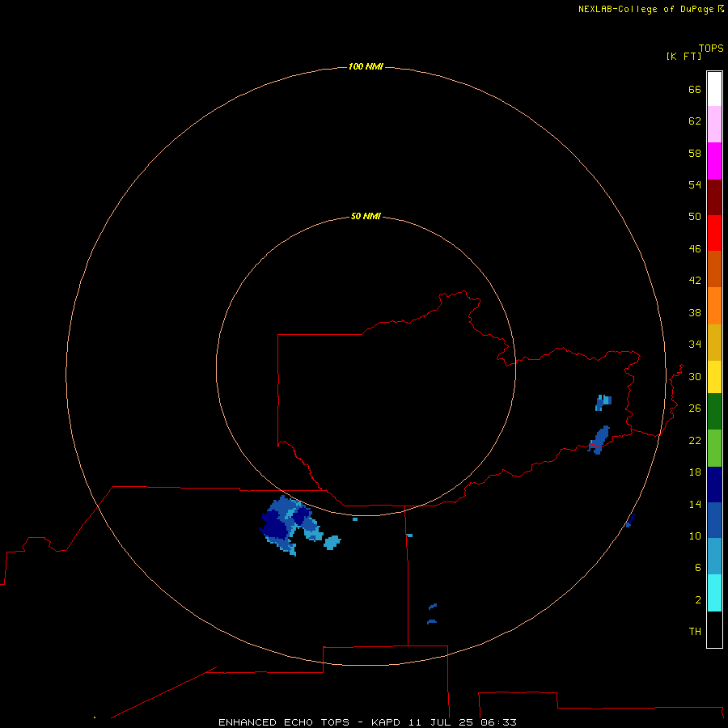Click the light pink 62 kft color band

(714, 124)
